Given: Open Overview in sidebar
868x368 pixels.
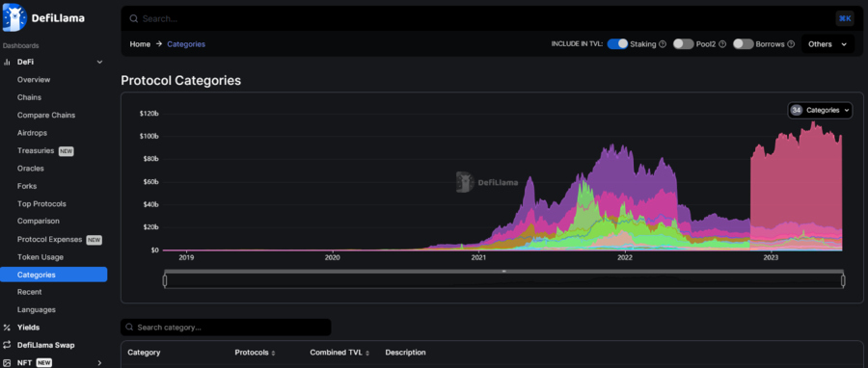Looking at the screenshot, I should point(34,80).
